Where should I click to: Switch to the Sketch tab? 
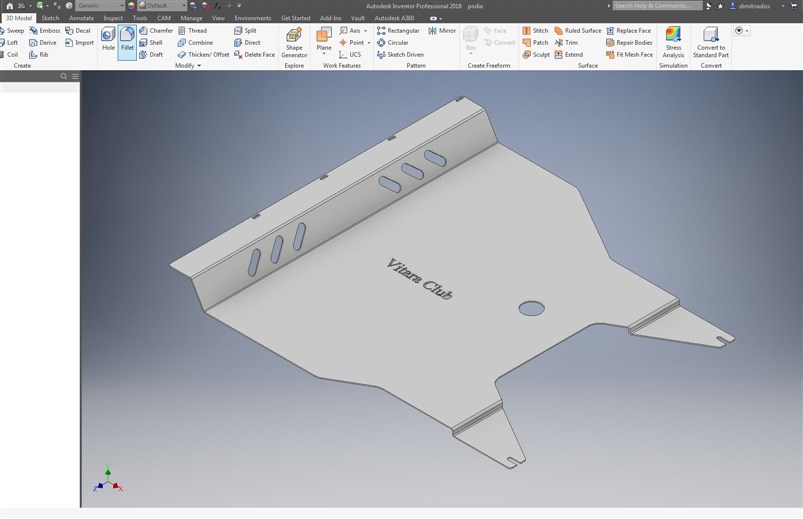click(50, 18)
